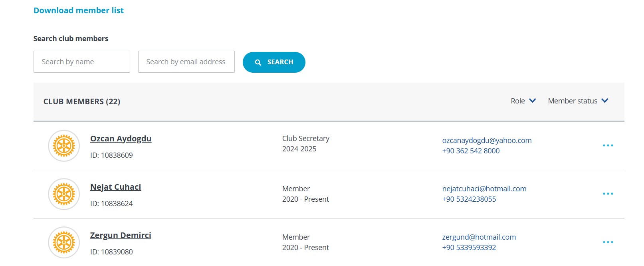Open the Ozcan Aydogdu member profile link

pyautogui.click(x=121, y=139)
